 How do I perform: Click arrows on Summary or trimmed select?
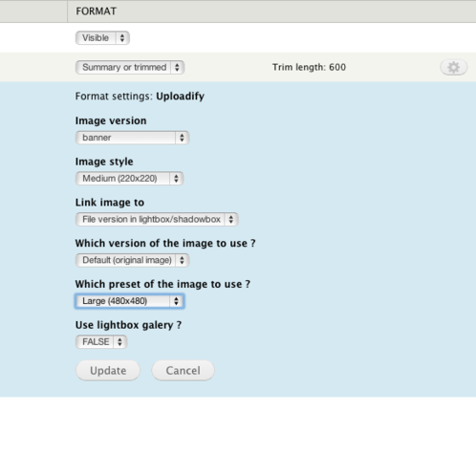click(177, 67)
